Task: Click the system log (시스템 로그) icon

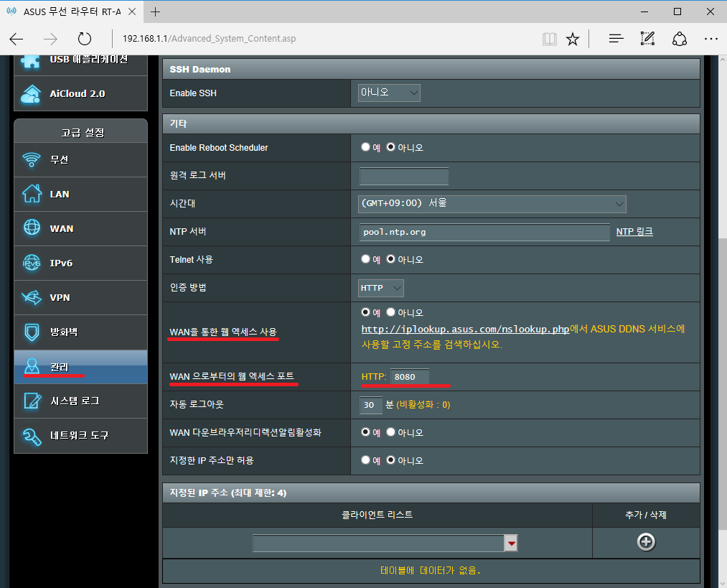Action: (32, 401)
